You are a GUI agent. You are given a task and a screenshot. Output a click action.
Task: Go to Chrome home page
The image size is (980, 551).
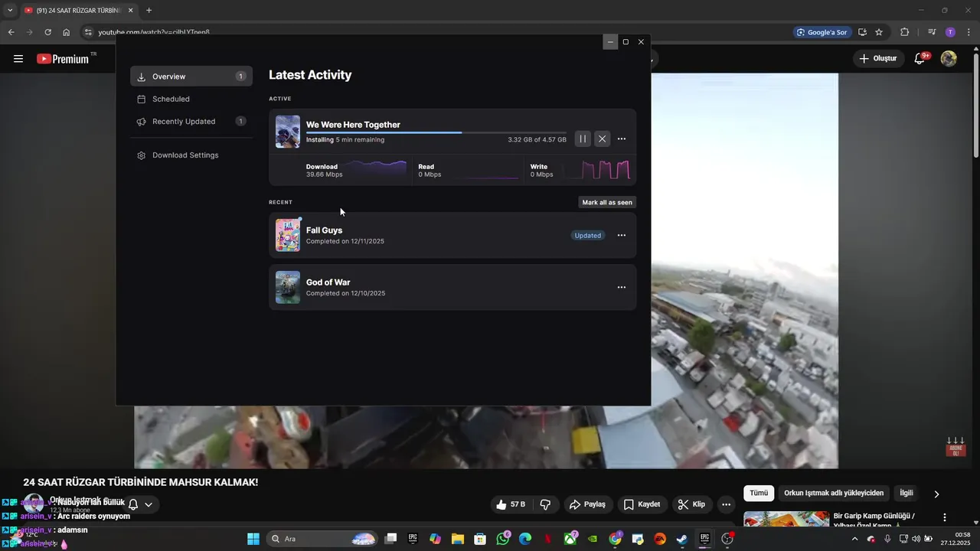tap(67, 32)
